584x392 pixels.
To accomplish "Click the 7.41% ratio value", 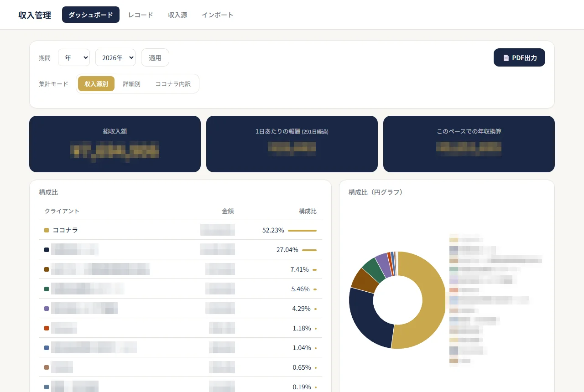I will coord(300,269).
